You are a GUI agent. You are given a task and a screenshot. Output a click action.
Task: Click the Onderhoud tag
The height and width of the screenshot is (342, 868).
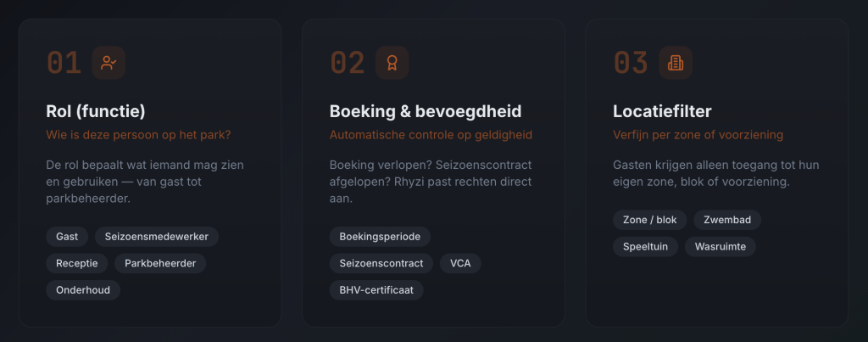[x=83, y=289]
